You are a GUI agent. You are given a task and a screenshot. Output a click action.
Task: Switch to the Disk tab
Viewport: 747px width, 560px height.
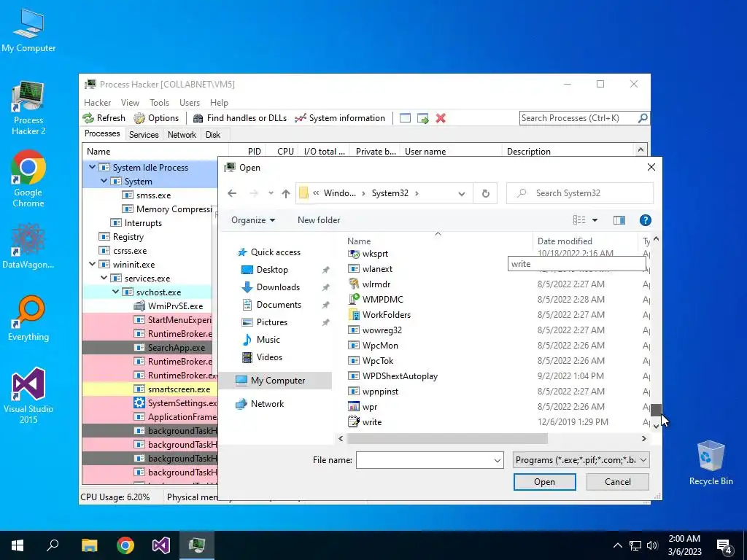(x=212, y=135)
